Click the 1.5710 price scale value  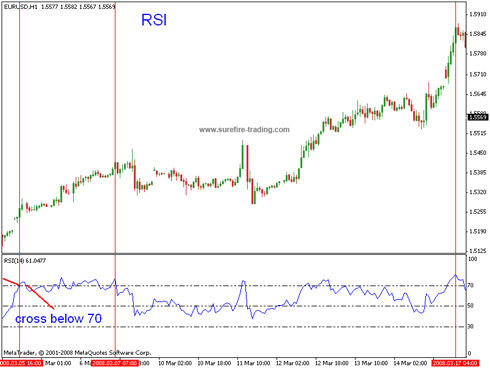(x=478, y=74)
